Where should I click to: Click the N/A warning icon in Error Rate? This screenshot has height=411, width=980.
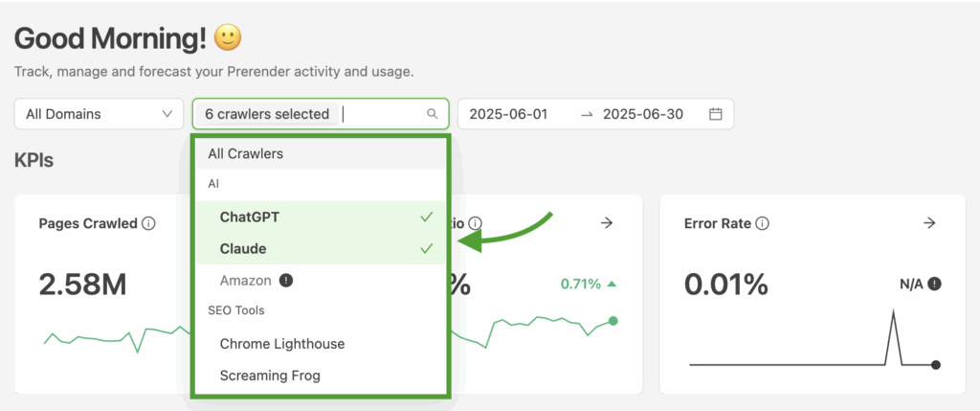[x=934, y=284]
